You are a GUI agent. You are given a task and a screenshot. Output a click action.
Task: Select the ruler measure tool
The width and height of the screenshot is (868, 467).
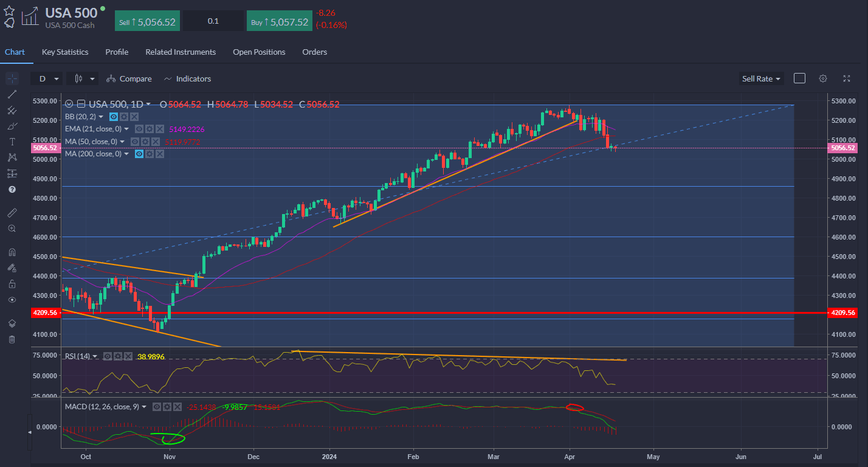(x=12, y=213)
